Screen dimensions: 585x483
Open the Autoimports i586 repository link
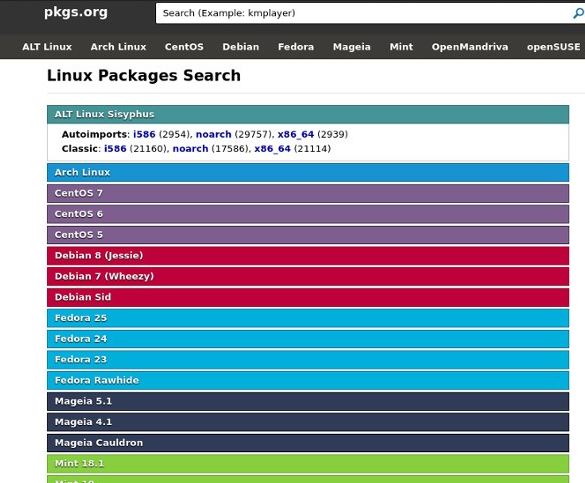[144, 134]
